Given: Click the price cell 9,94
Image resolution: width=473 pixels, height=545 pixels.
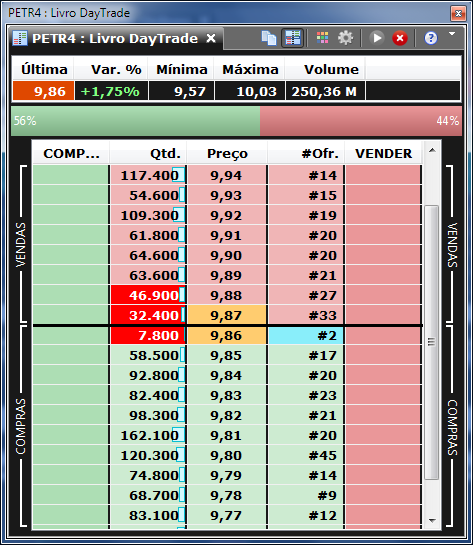Looking at the screenshot, I should 227,175.
